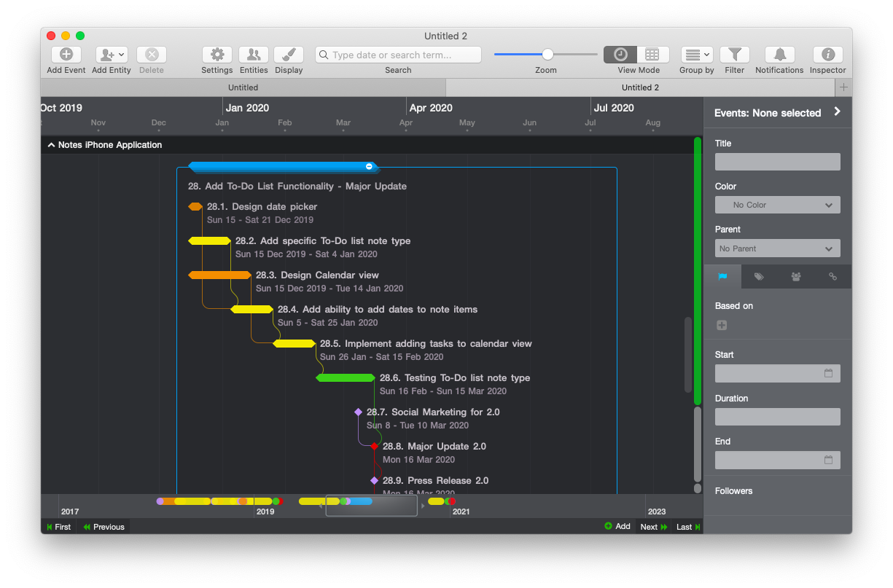The width and height of the screenshot is (893, 588).
Task: Collapse parent event with minus icon
Action: (x=369, y=166)
